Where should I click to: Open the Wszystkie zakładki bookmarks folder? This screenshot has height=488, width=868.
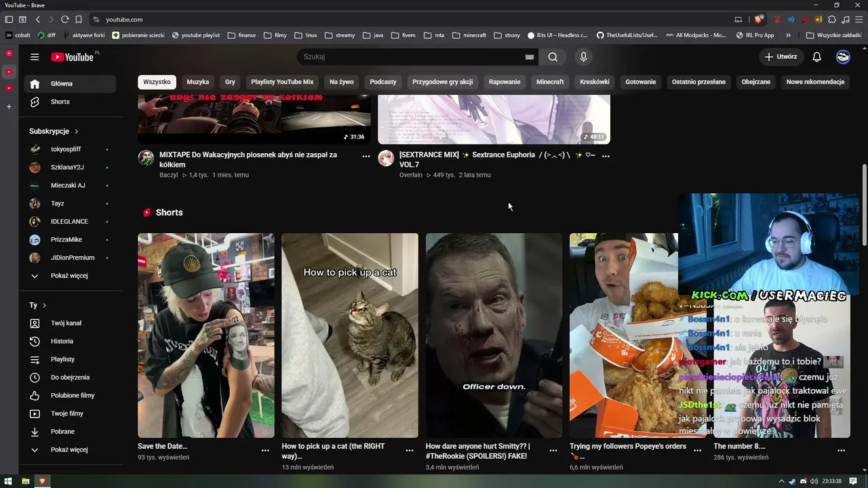click(833, 35)
